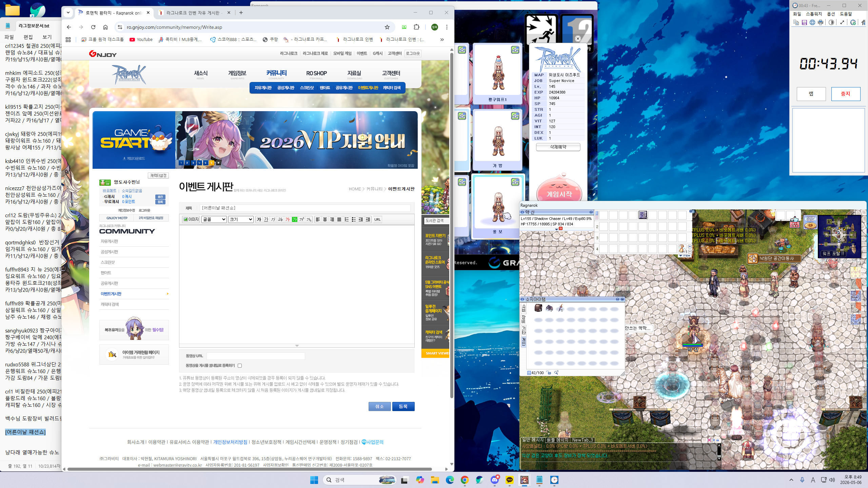This screenshot has height=488, width=868.
Task: Open the 글꼴 font dropdown
Action: [x=214, y=220]
